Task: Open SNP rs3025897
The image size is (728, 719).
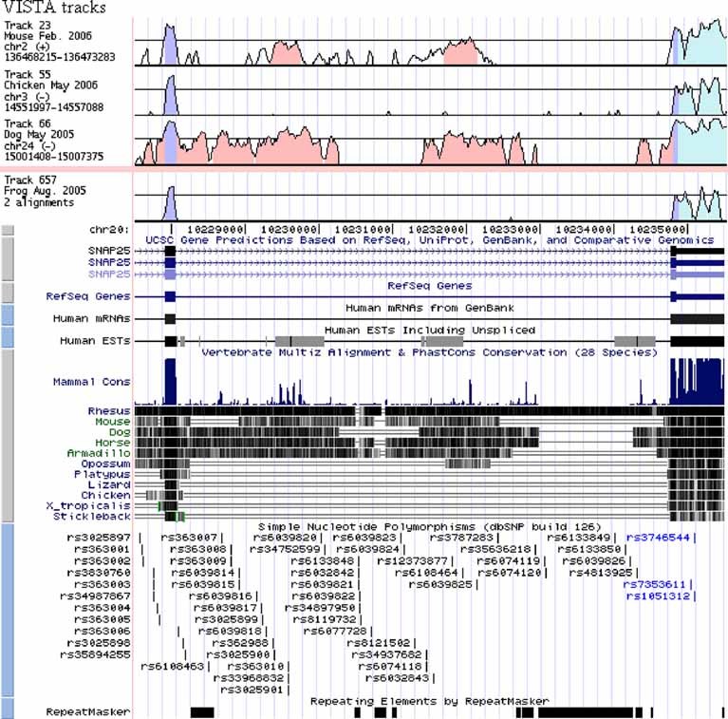Action: click(x=99, y=538)
